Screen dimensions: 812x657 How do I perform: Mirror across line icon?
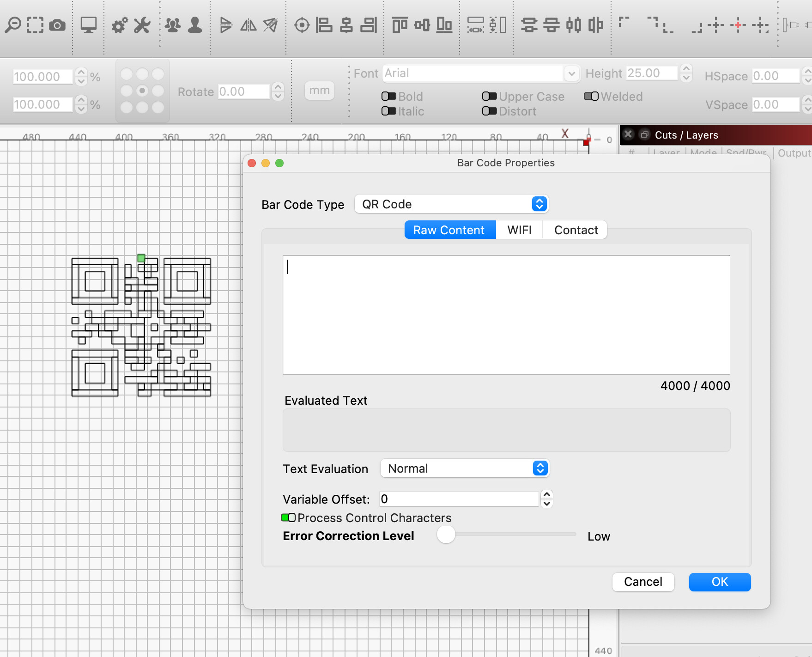coord(271,25)
